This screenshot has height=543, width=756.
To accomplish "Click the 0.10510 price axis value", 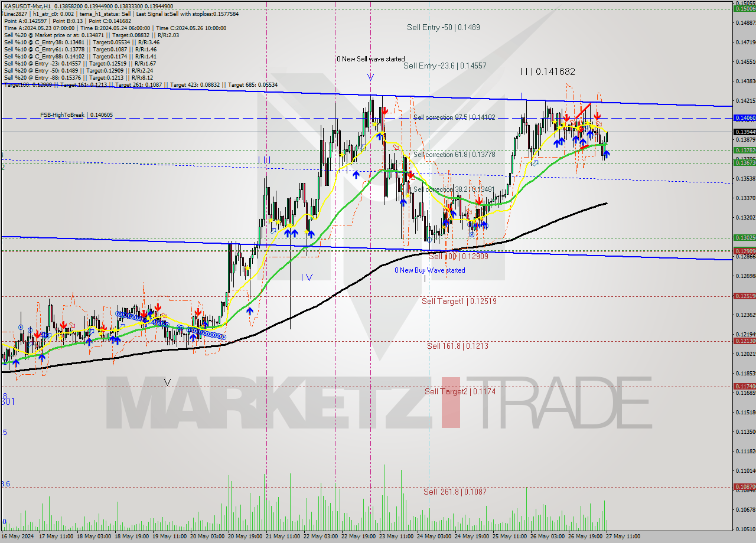I will pos(745,529).
